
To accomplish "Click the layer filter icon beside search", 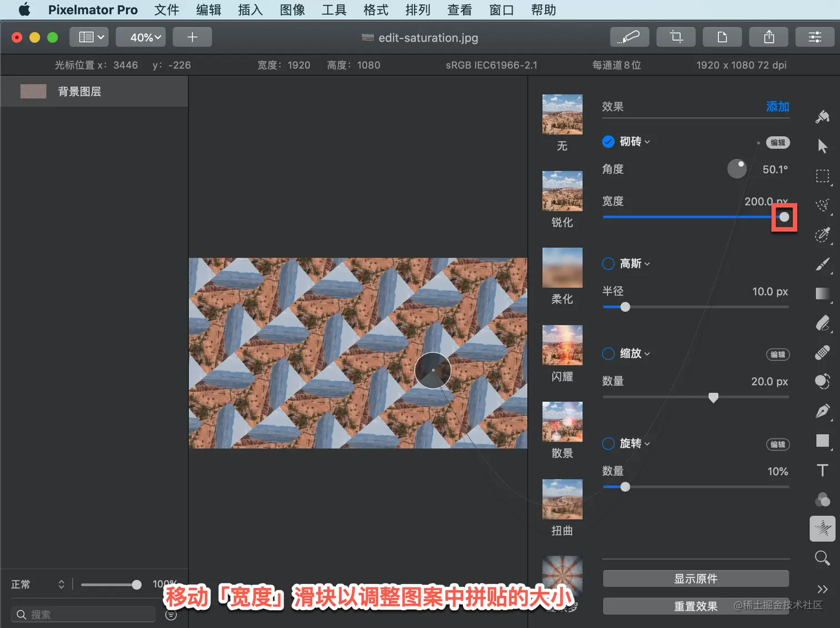I will click(171, 615).
